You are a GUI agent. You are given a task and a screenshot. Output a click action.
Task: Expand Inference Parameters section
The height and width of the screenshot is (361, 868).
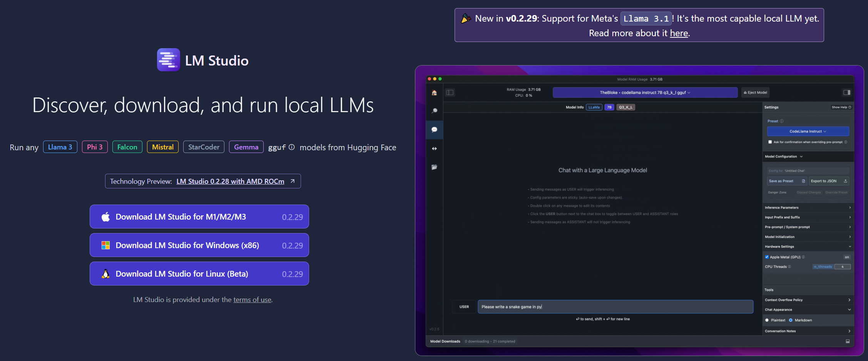808,208
